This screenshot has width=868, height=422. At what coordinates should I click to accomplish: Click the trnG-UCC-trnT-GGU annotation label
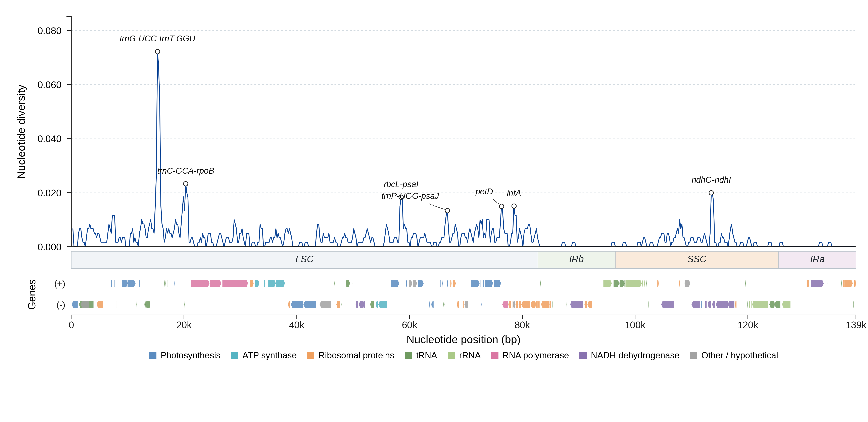[x=157, y=39]
